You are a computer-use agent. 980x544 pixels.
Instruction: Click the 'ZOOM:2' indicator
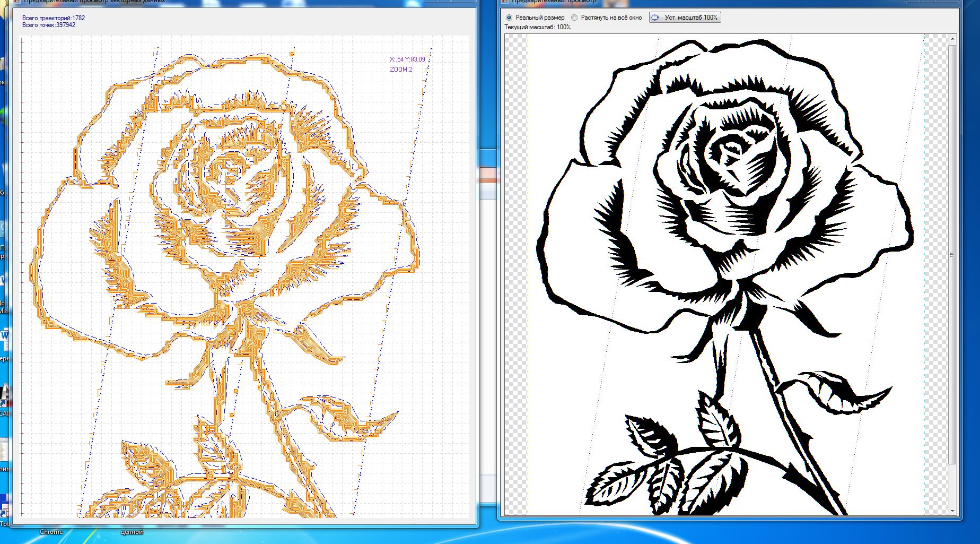coord(401,70)
